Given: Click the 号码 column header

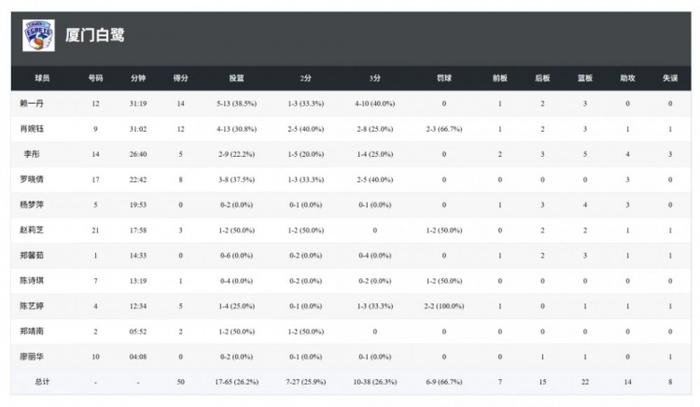Looking at the screenshot, I should [96, 78].
